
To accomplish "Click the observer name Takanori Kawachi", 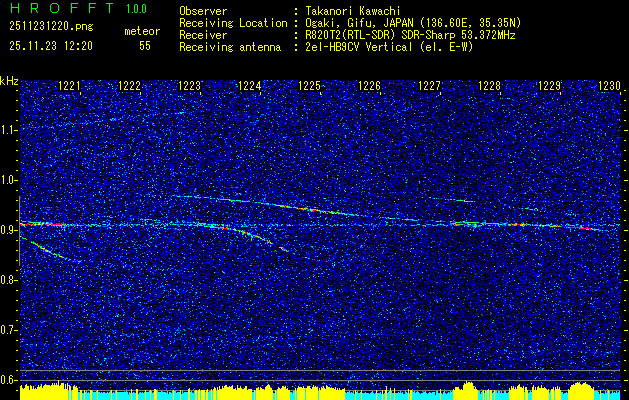I will click(353, 11).
